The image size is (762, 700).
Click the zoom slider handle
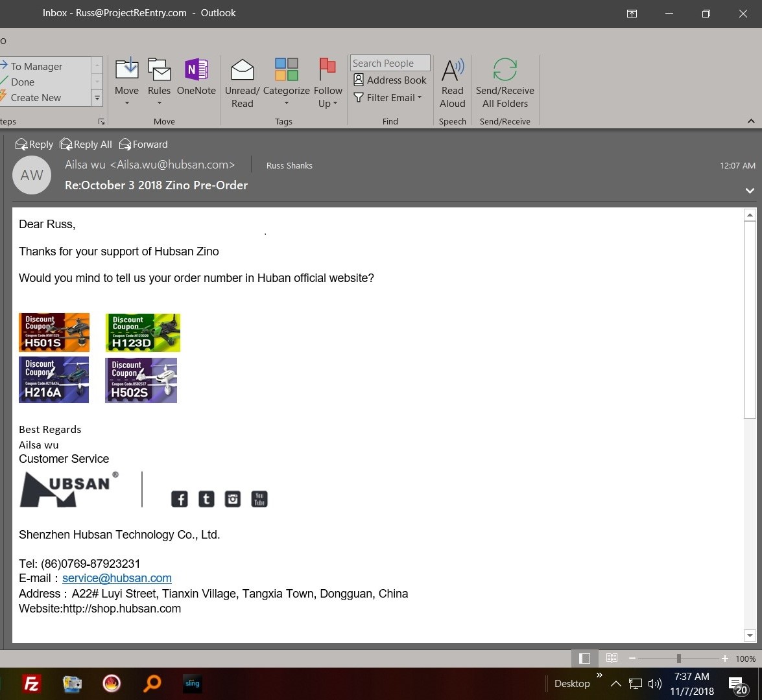tap(679, 659)
